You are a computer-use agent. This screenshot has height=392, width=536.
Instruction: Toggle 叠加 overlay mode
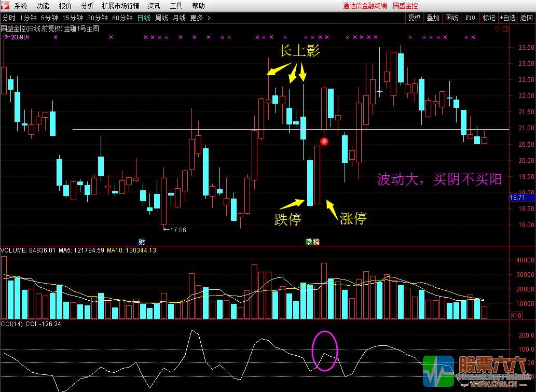[x=433, y=18]
